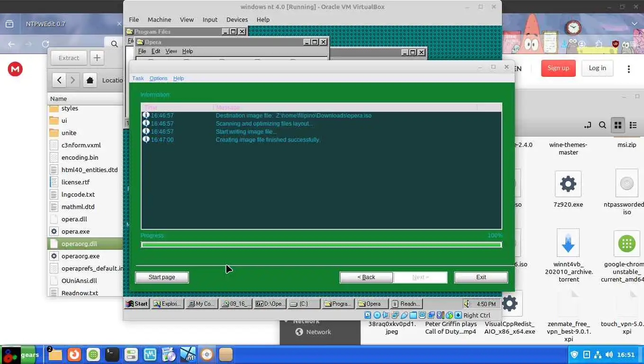Click the 100% progress bar
The image size is (644, 364).
[x=321, y=245]
